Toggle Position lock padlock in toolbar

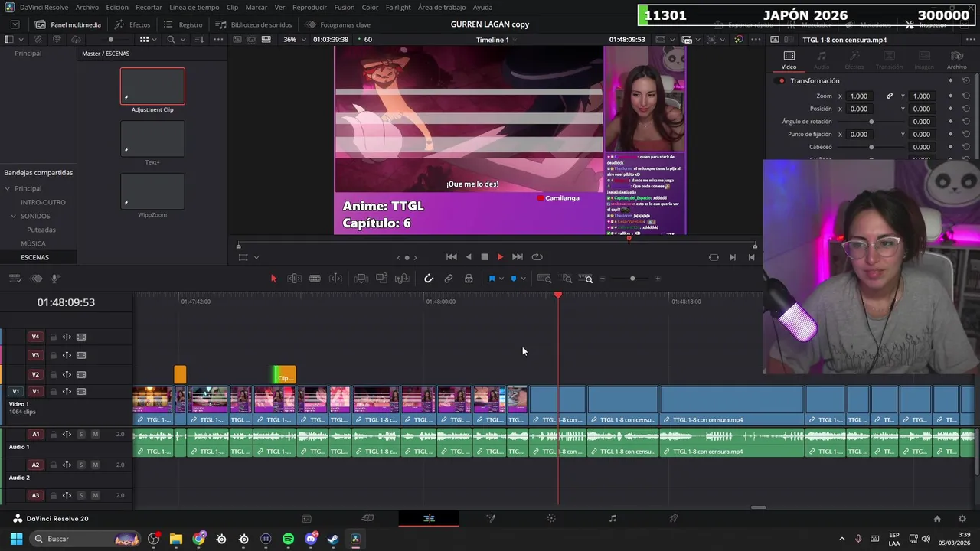[x=469, y=279]
